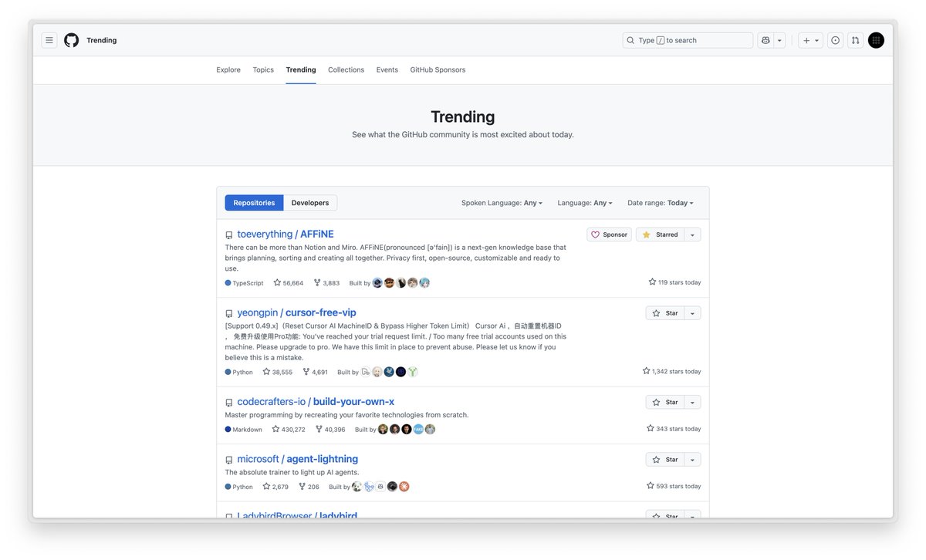This screenshot has height=560, width=926.
Task: Open last agent-lightning contributor avatar
Action: [x=404, y=487]
